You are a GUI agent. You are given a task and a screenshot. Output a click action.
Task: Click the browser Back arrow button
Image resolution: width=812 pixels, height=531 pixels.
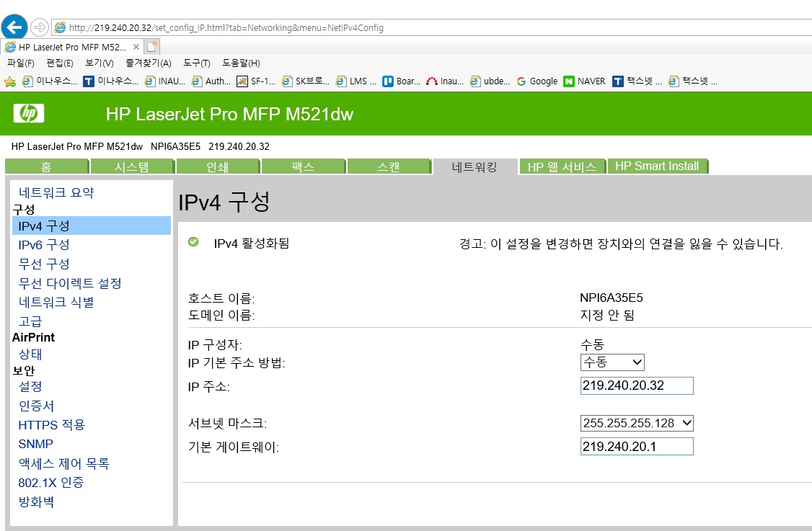coord(14,27)
